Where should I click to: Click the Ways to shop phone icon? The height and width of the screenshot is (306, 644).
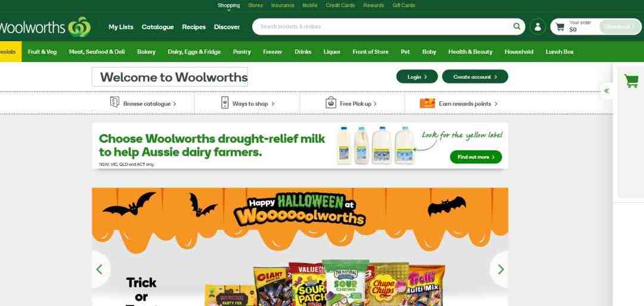coord(225,102)
